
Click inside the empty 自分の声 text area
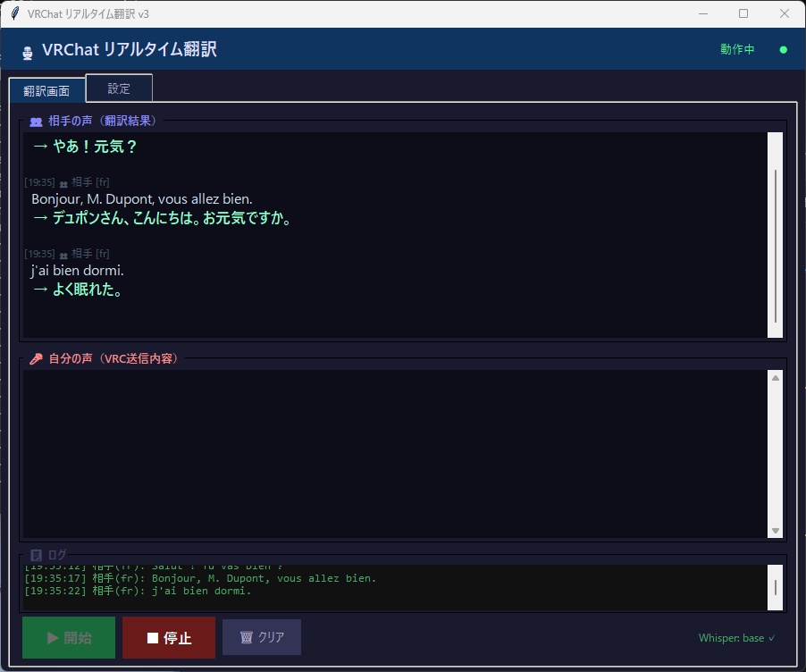[x=395, y=454]
